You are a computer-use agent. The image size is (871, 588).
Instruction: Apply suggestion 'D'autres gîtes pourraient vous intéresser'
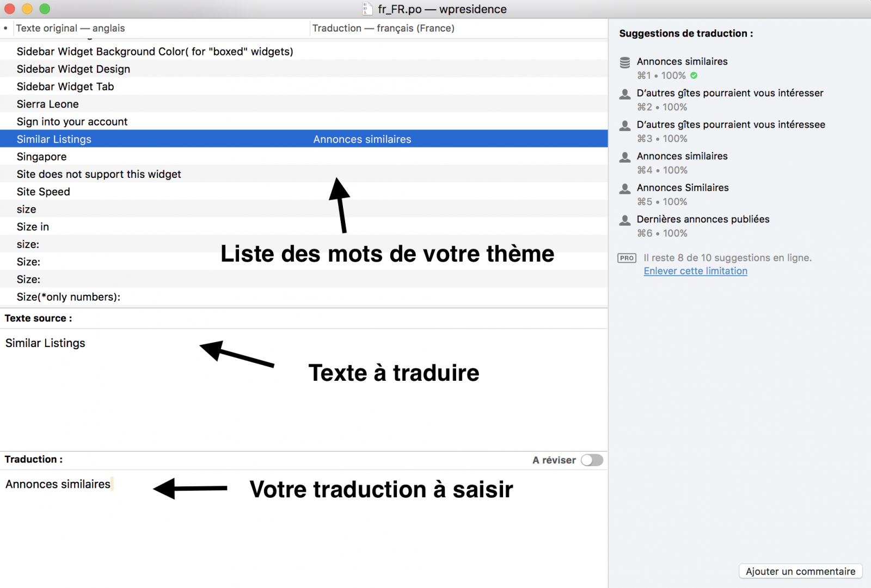(x=730, y=100)
